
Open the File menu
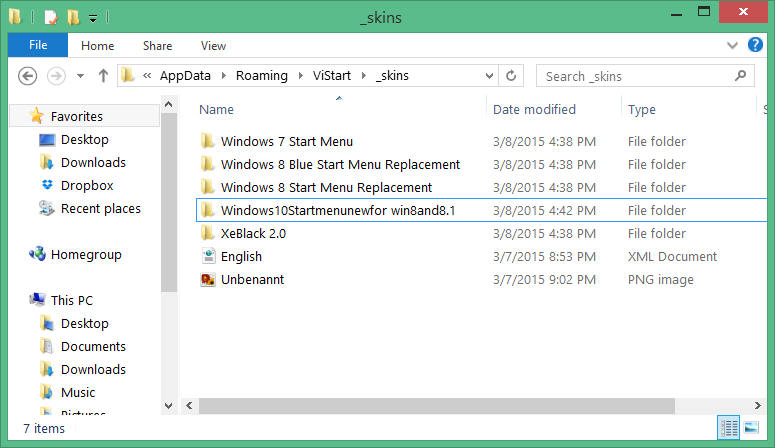coord(38,45)
